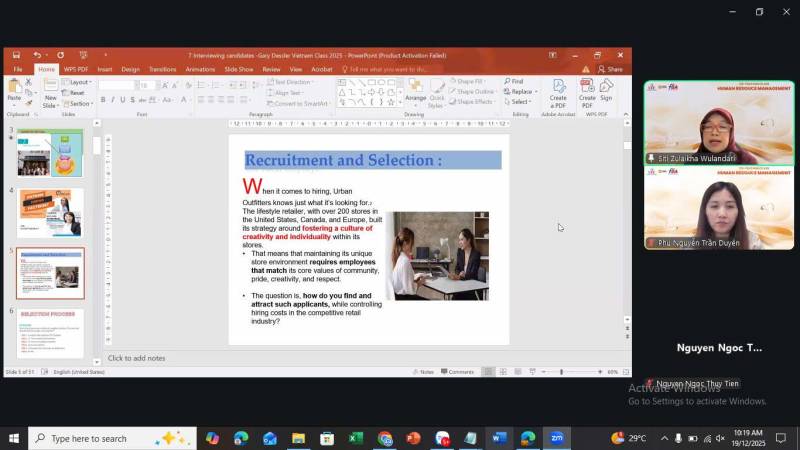Expand the Section dropdown
The height and width of the screenshot is (450, 800).
(79, 103)
